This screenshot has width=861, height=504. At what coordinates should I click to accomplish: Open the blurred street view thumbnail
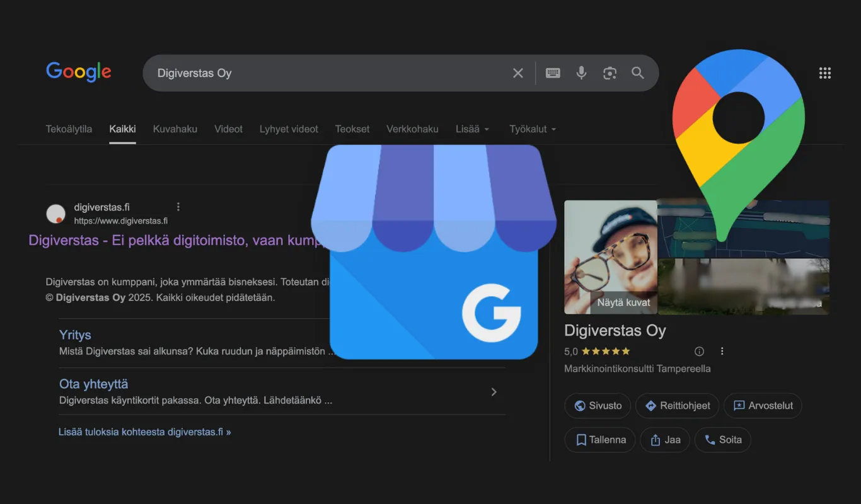pyautogui.click(x=744, y=287)
